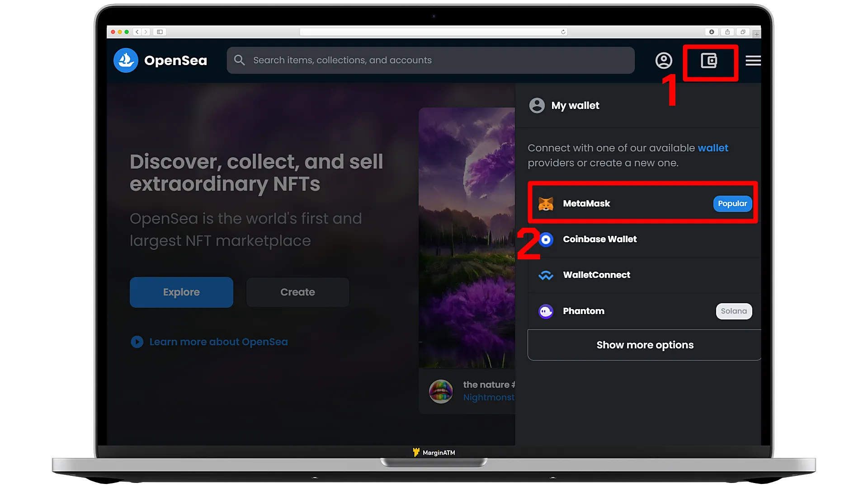
Task: Click the OpenSea wordmark
Action: (175, 61)
